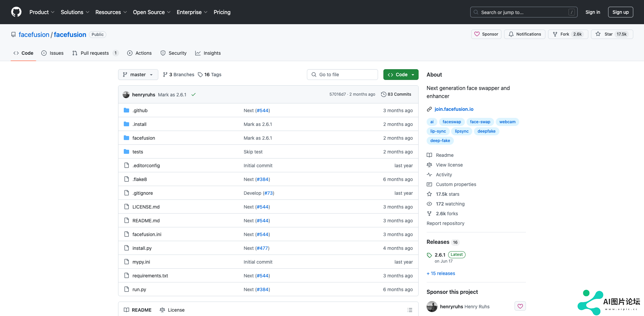Open the join.facefusion.io link
This screenshot has width=644, height=316.
[454, 109]
